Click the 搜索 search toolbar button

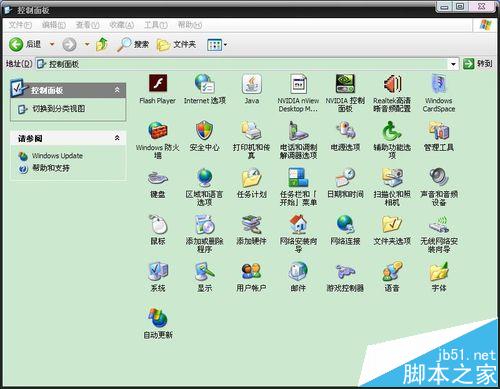(x=133, y=44)
